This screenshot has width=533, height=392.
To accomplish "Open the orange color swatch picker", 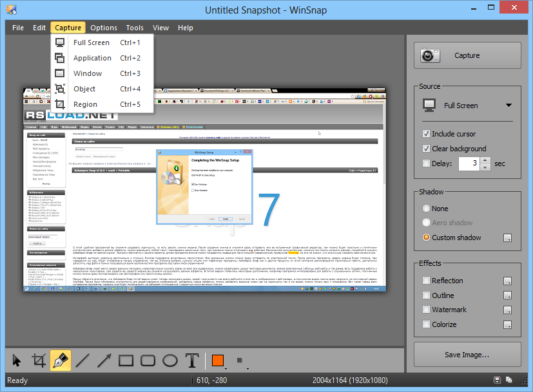I will click(x=218, y=360).
